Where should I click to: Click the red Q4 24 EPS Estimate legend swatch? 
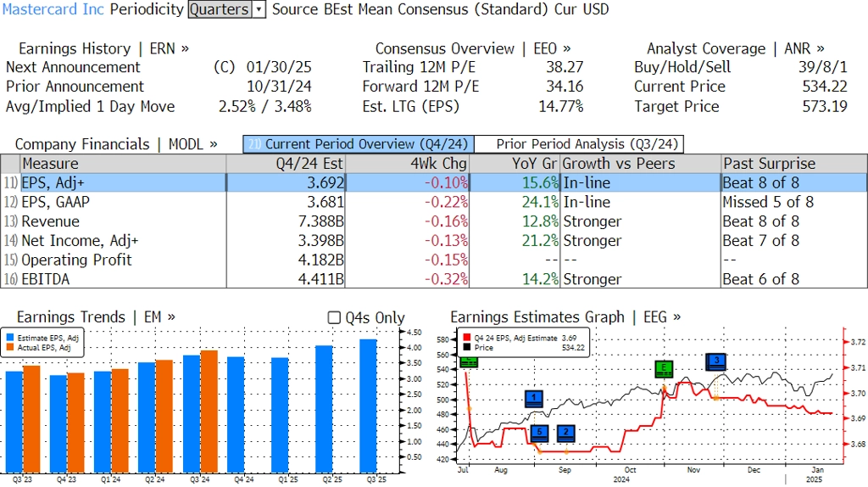tap(467, 338)
